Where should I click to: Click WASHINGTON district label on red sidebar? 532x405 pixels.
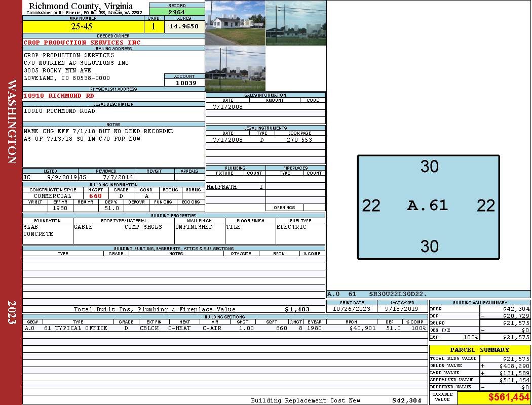[12, 121]
